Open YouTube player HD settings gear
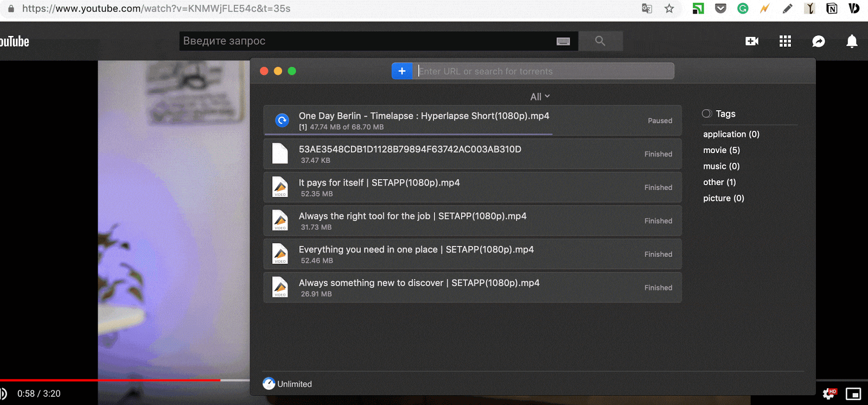 coord(829,394)
